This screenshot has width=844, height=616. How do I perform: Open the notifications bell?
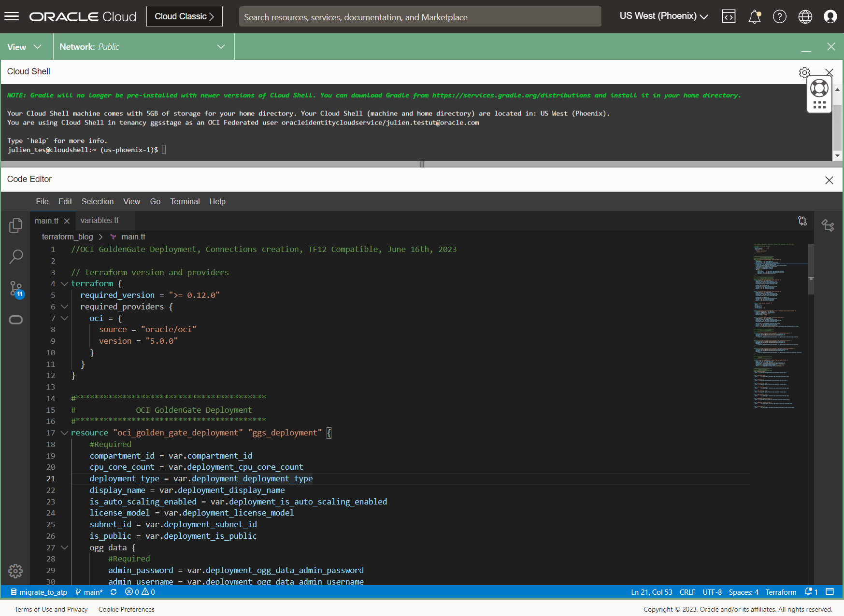point(754,16)
